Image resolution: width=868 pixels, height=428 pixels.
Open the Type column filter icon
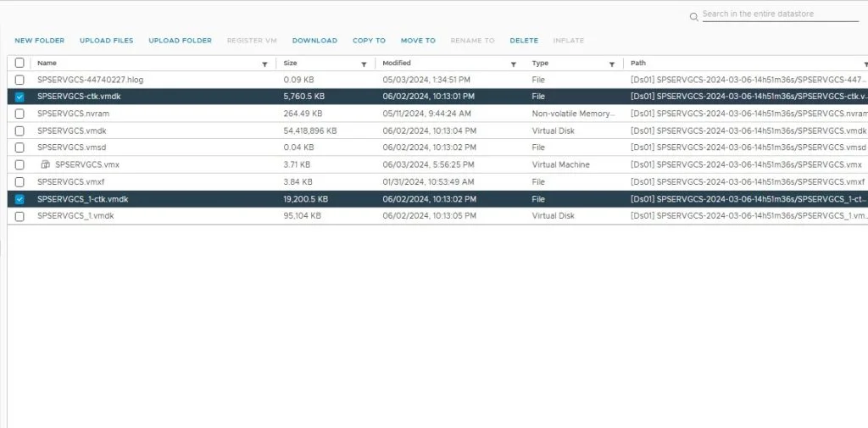[x=612, y=64]
